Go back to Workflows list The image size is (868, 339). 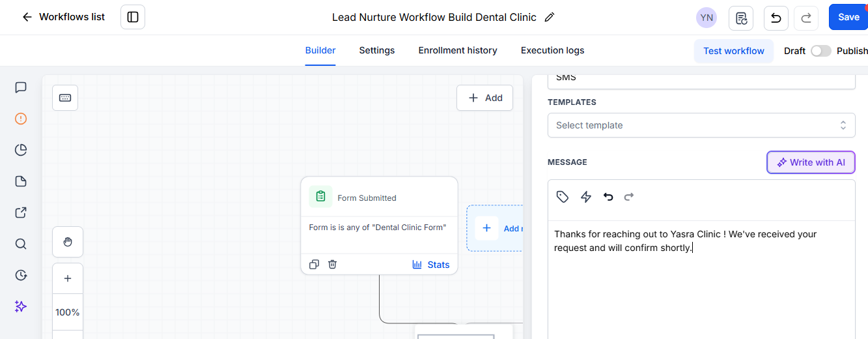[x=63, y=17]
